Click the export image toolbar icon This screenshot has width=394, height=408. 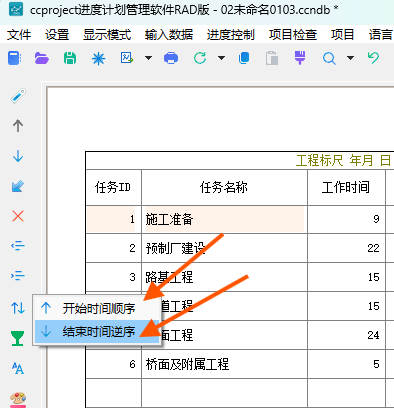(x=127, y=58)
